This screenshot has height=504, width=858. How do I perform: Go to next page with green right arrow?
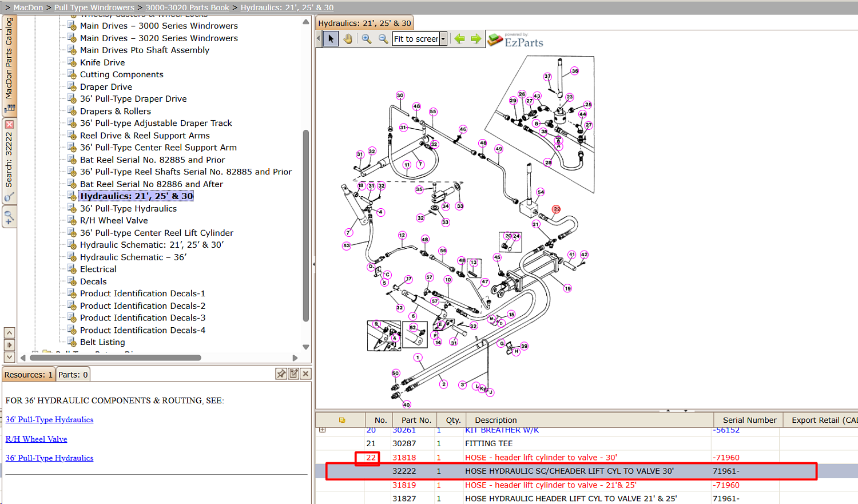pyautogui.click(x=476, y=39)
